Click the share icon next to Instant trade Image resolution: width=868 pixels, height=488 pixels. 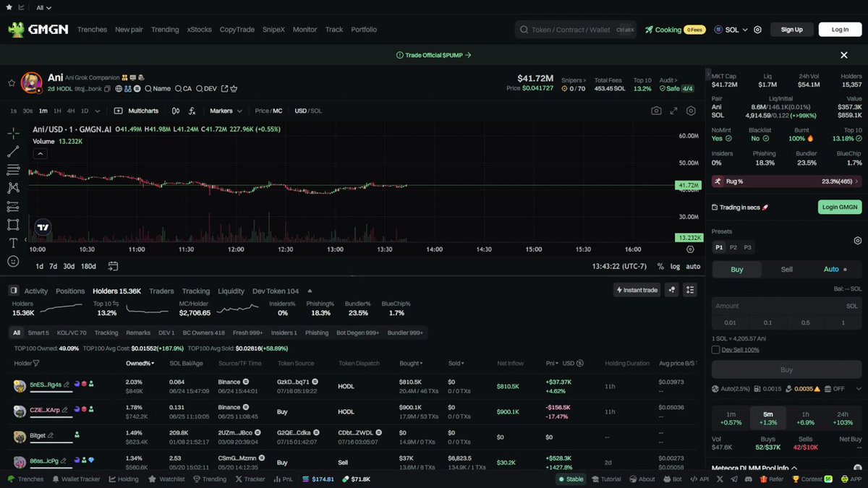pos(672,290)
